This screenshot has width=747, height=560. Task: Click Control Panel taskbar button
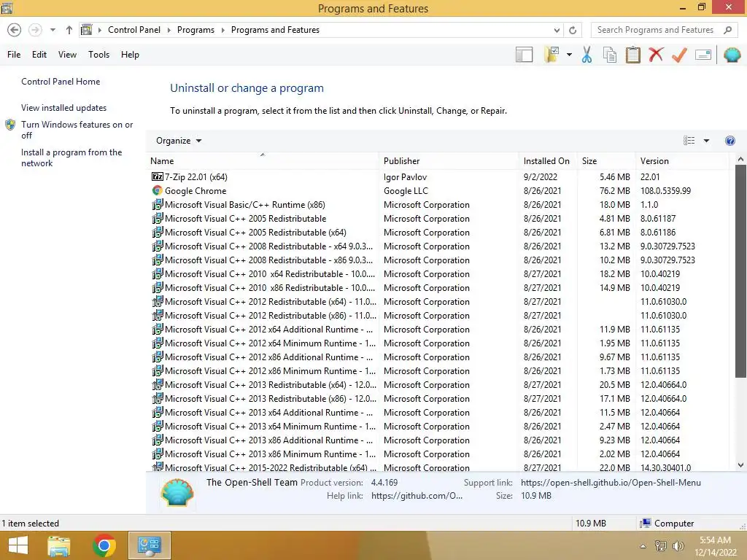point(150,545)
